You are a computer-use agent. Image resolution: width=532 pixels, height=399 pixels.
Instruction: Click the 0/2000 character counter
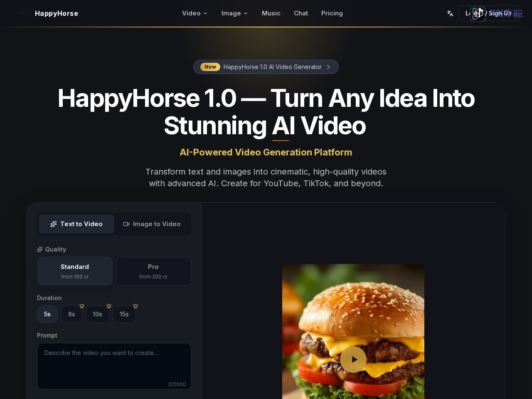177,384
